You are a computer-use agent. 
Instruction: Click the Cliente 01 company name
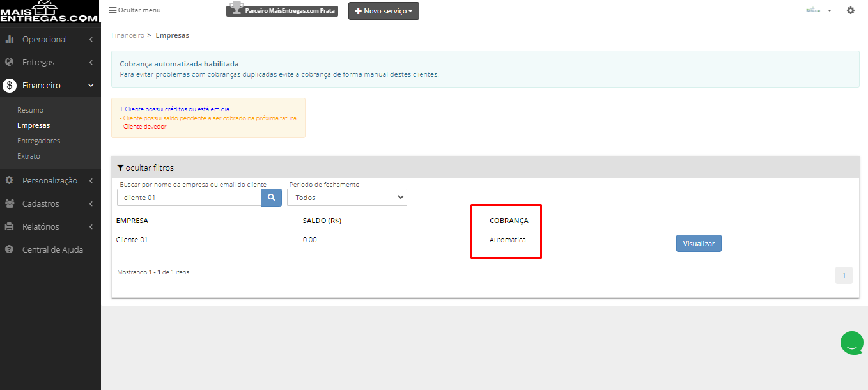(132, 240)
